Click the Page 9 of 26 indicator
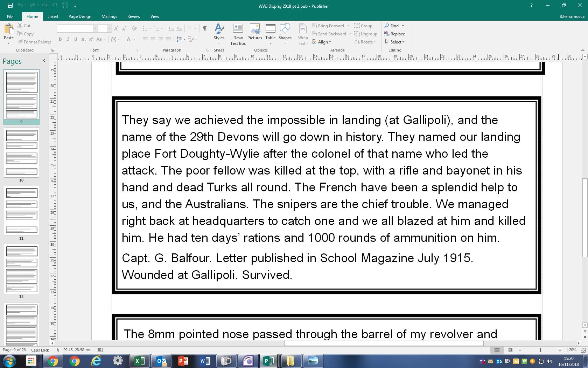 click(14, 350)
